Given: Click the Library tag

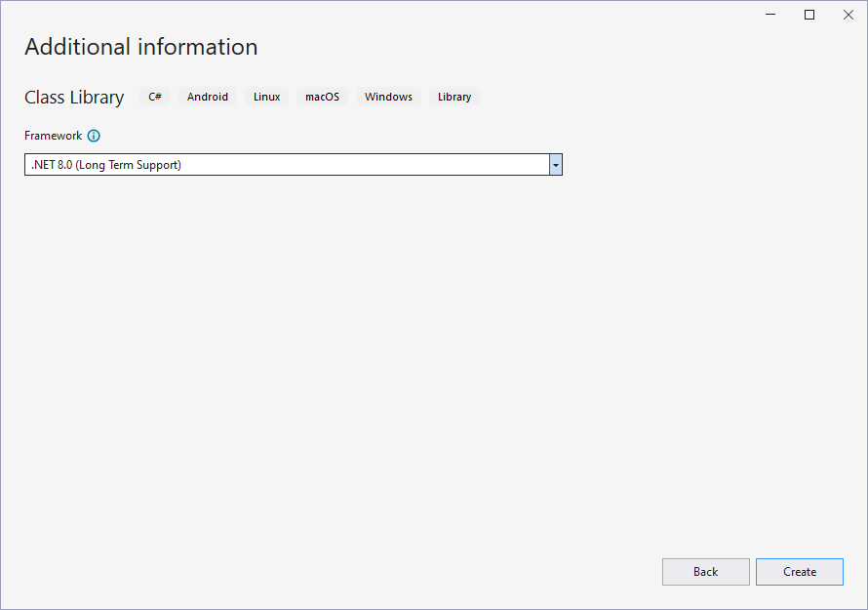Looking at the screenshot, I should 454,97.
